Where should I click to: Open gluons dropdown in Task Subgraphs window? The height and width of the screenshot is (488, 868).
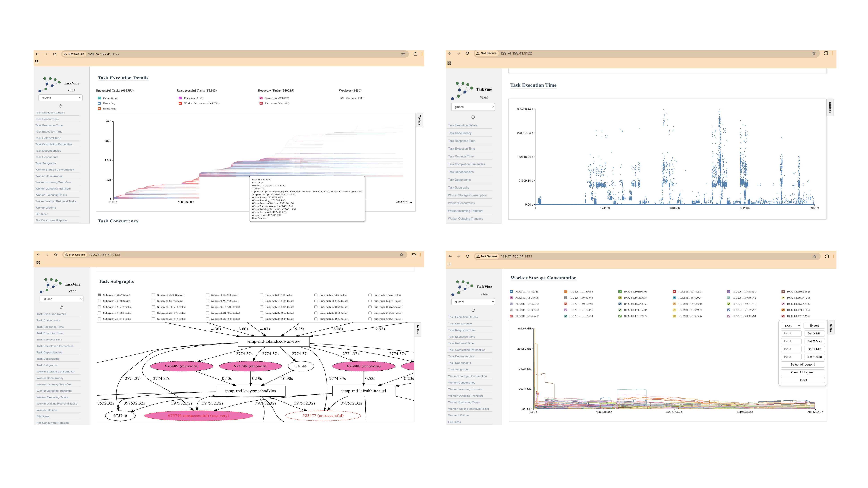(61, 299)
